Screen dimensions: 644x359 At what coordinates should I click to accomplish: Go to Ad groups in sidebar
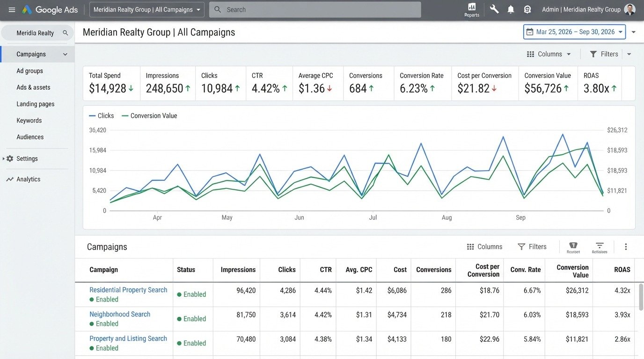[29, 71]
